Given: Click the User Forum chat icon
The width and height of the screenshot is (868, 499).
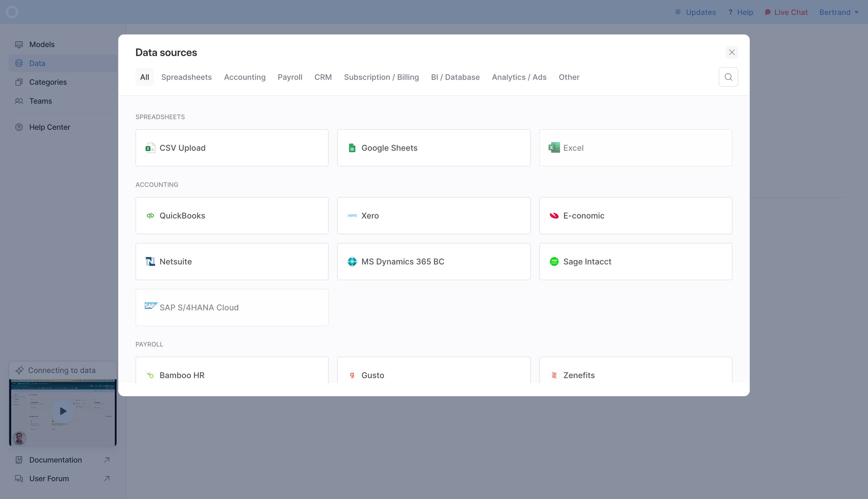Looking at the screenshot, I should [19, 478].
